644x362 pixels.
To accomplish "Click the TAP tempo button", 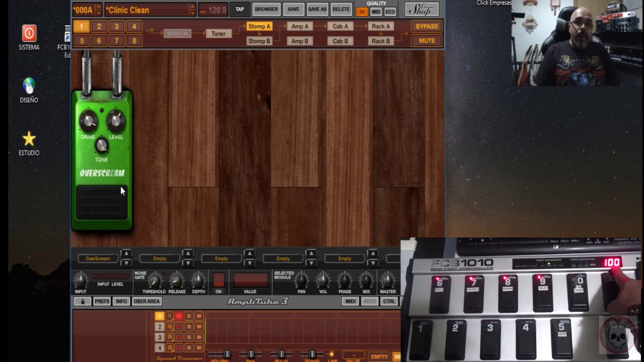I will [239, 9].
